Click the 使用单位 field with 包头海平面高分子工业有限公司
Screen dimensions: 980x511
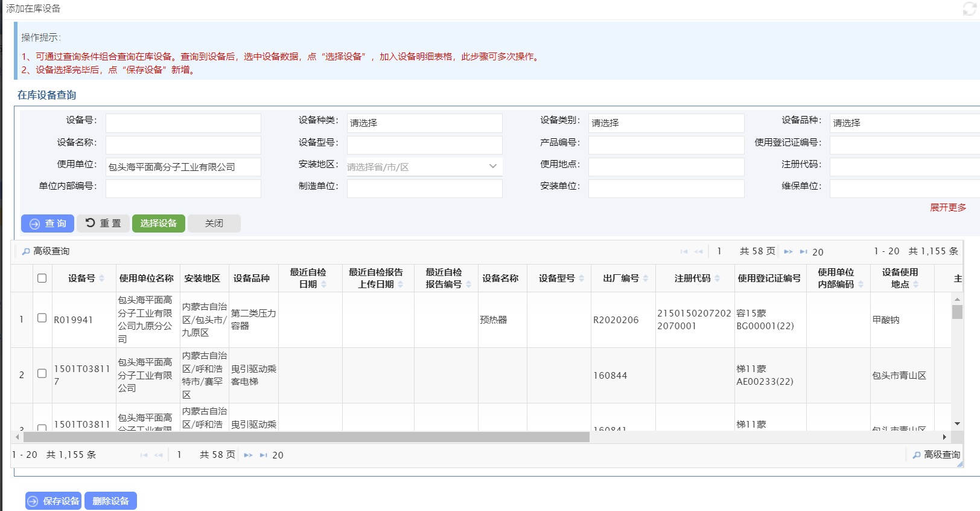[x=183, y=167]
